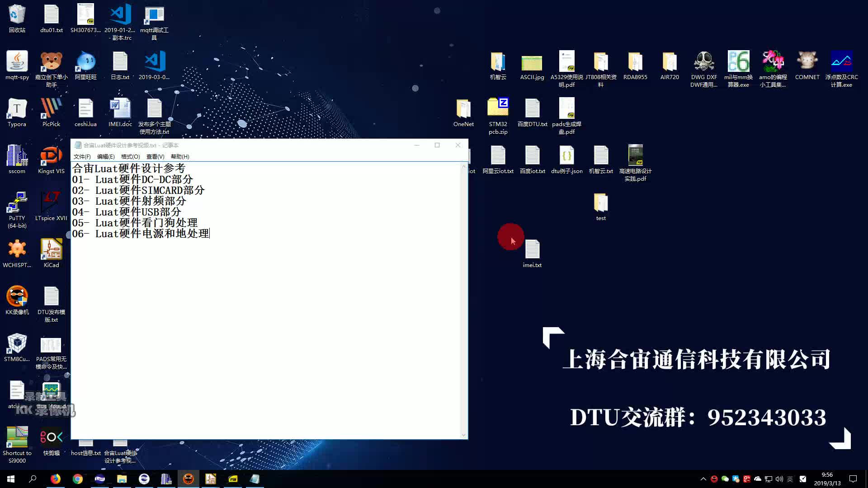
Task: Open File Explorer from the taskbar
Action: point(122,479)
